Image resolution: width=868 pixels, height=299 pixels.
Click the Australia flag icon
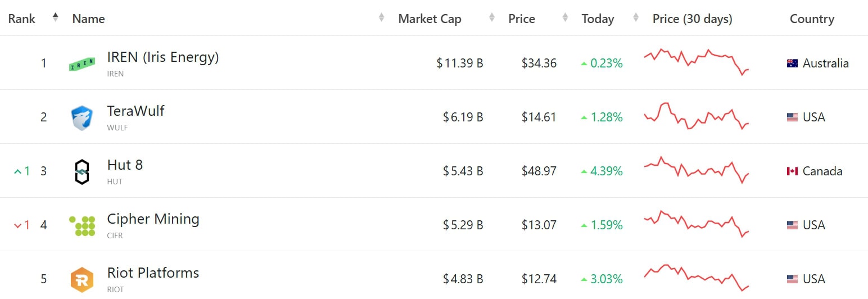(x=792, y=64)
